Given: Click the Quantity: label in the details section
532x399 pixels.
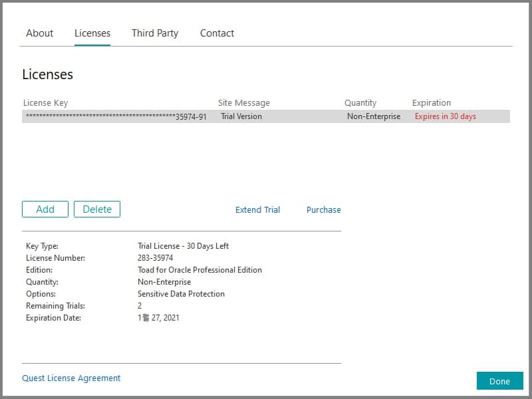Looking at the screenshot, I should point(42,282).
